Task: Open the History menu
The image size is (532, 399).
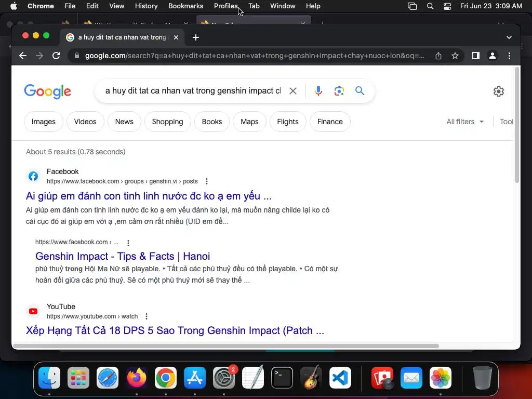Action: [146, 6]
